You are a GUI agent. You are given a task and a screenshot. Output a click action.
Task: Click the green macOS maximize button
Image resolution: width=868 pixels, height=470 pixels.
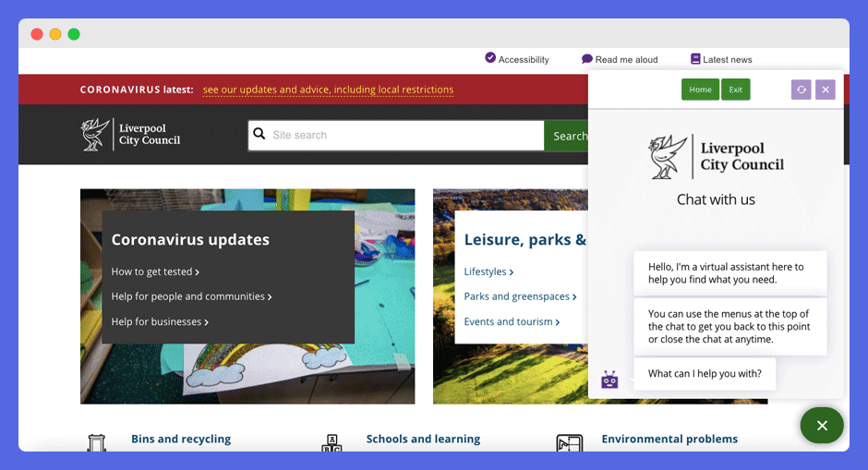[74, 34]
